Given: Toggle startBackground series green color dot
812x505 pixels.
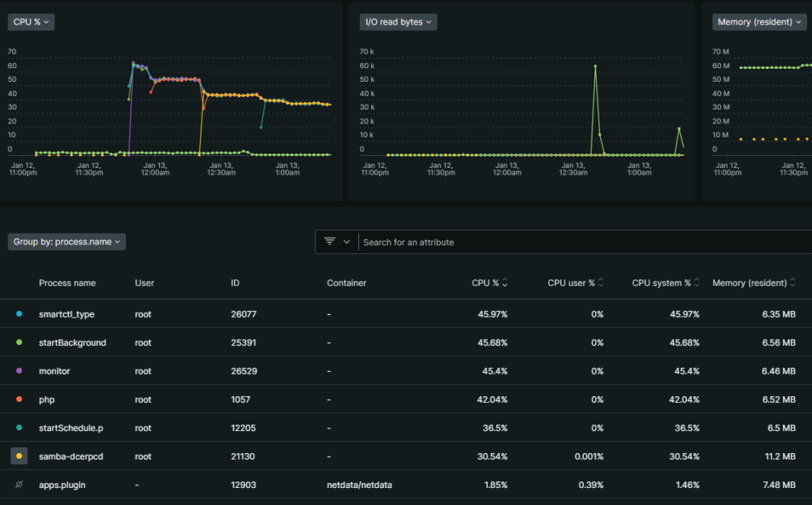Looking at the screenshot, I should [19, 343].
